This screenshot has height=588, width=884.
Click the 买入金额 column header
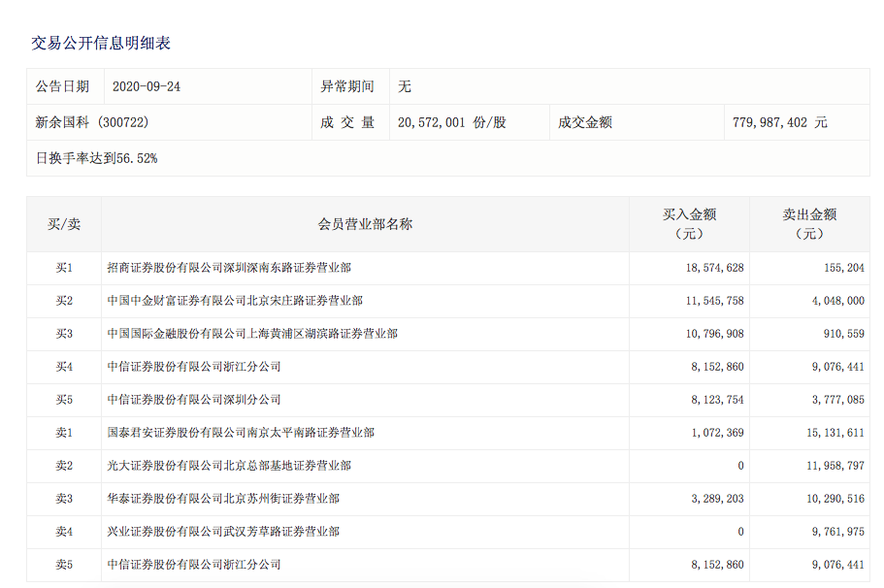689,224
